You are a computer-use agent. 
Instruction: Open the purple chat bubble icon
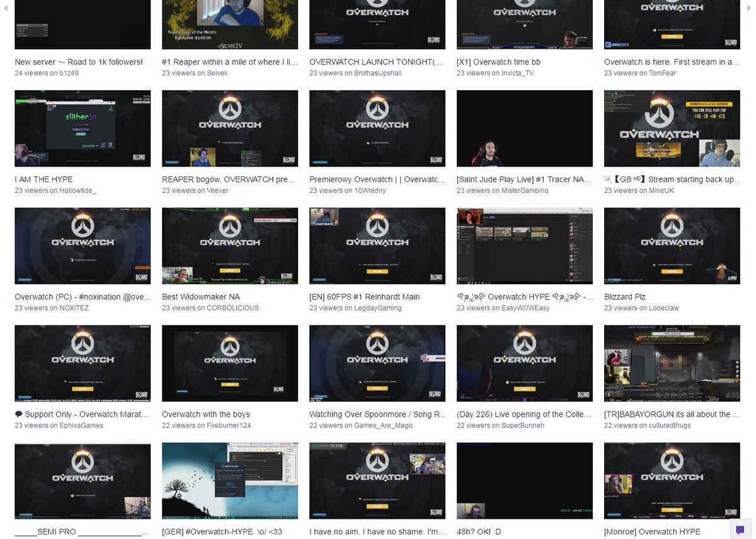coord(740,530)
